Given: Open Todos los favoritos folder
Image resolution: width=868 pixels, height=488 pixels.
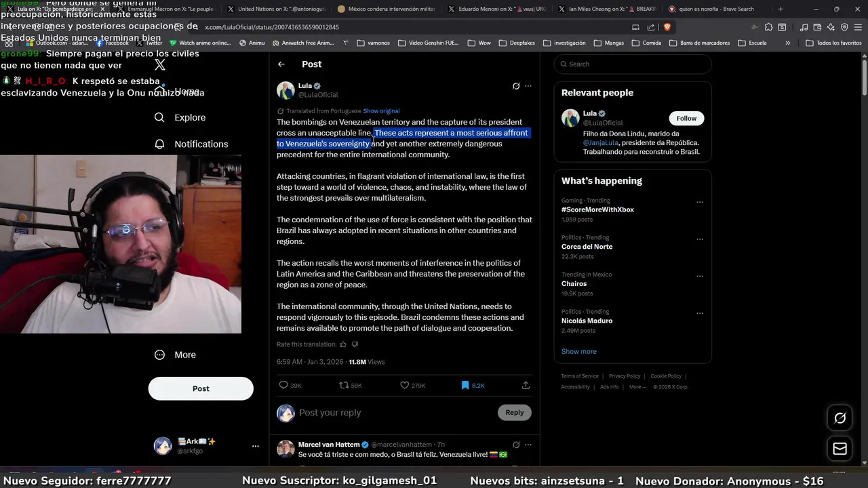Looking at the screenshot, I should (833, 43).
